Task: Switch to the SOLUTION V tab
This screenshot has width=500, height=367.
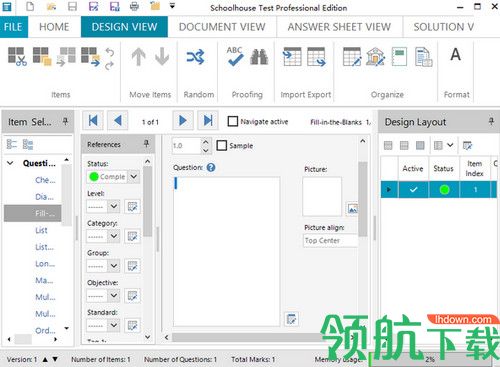Action: [444, 27]
